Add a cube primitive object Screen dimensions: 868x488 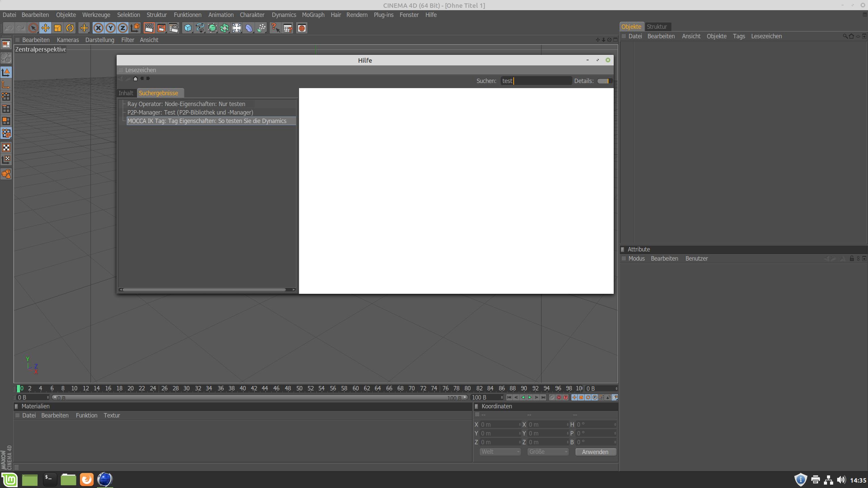tap(188, 28)
